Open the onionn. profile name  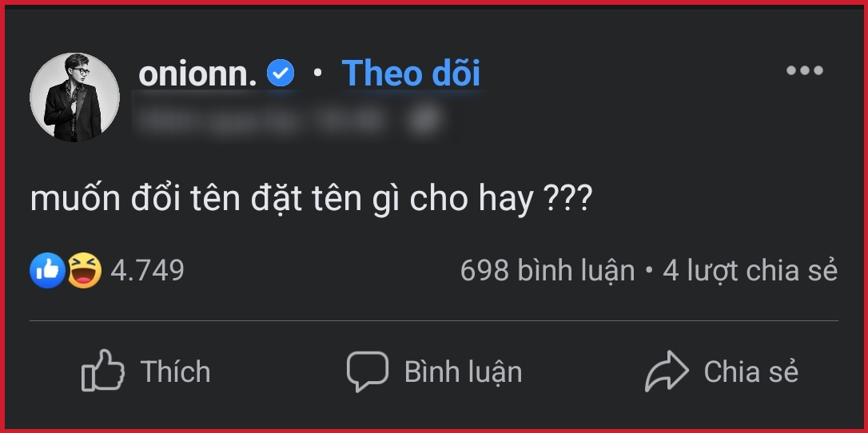tap(197, 74)
